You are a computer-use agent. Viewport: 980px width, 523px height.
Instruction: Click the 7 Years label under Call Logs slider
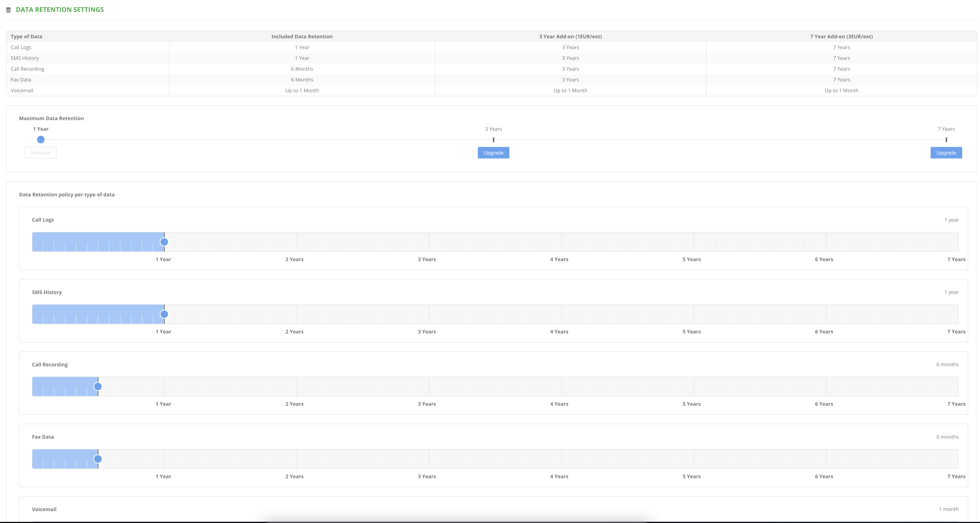point(956,259)
